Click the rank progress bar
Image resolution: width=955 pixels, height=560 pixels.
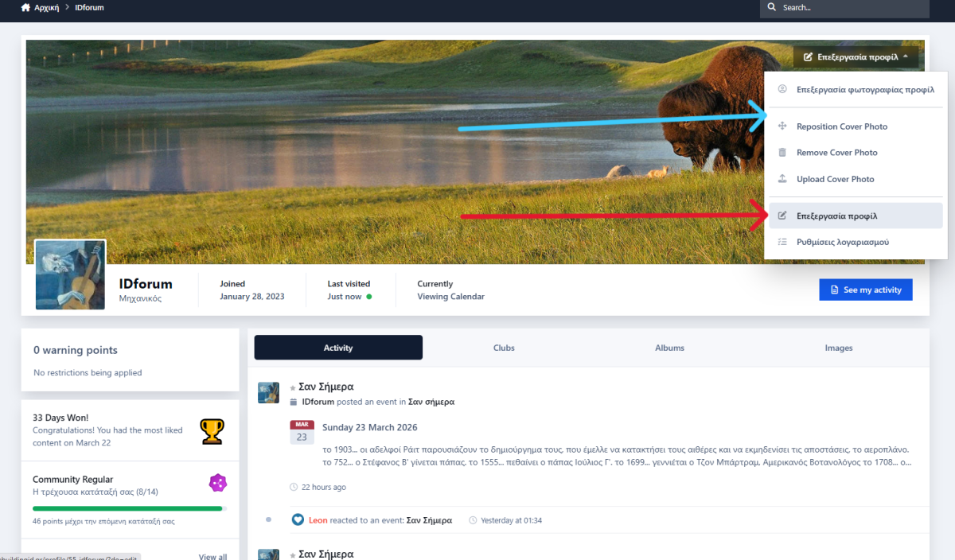[129, 508]
